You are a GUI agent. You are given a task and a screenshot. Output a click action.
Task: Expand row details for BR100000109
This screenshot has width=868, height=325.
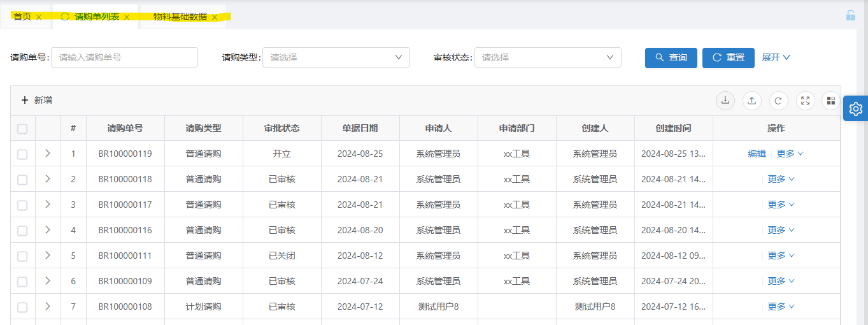(48, 280)
